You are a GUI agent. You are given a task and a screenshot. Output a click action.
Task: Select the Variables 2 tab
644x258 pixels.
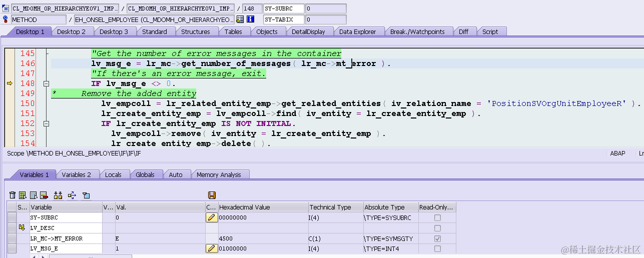pyautogui.click(x=76, y=174)
